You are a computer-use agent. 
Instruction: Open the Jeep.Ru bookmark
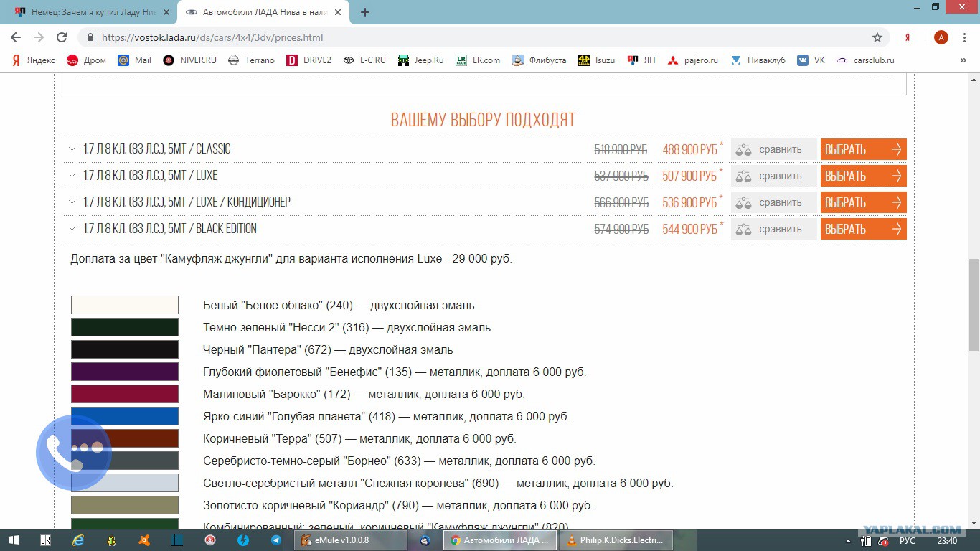(421, 60)
